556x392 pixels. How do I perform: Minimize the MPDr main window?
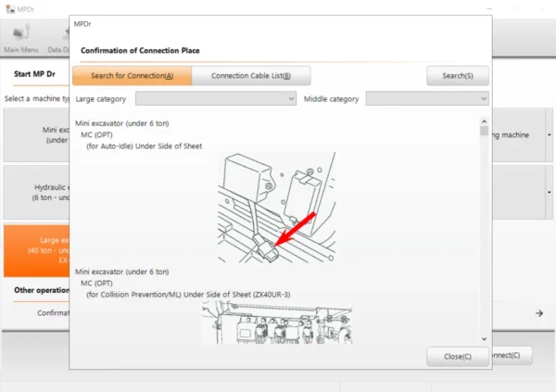489,9
